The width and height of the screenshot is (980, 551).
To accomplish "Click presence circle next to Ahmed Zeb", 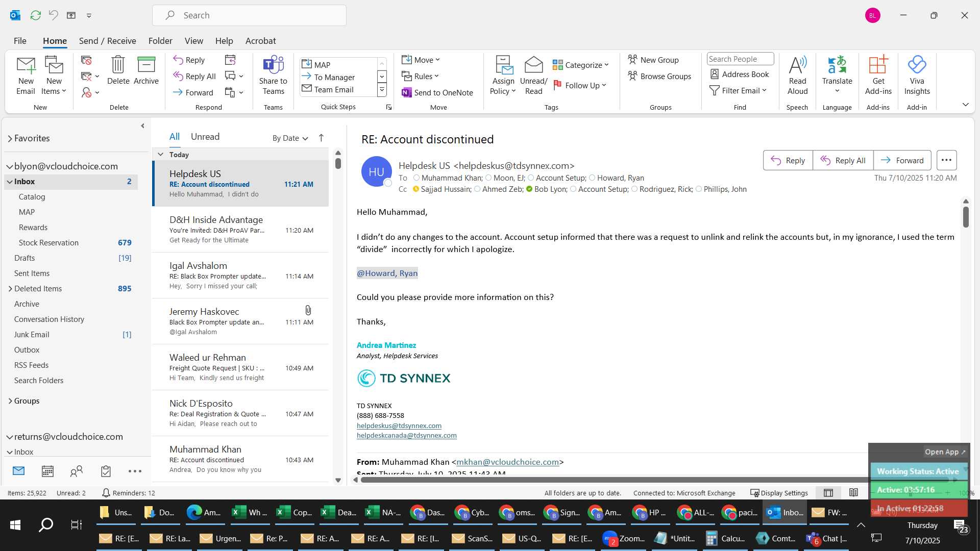I will click(x=477, y=189).
